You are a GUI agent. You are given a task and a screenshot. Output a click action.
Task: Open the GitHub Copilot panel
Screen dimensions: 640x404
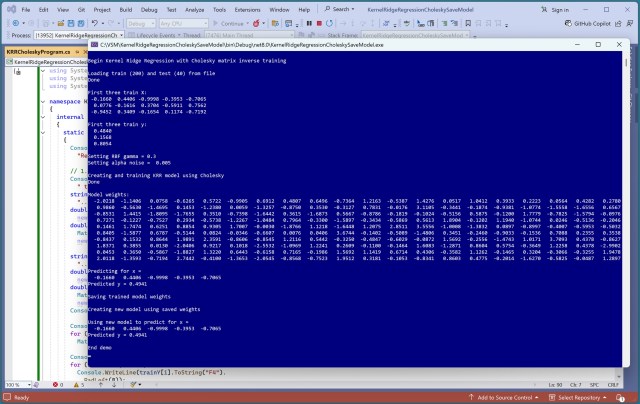(607, 21)
